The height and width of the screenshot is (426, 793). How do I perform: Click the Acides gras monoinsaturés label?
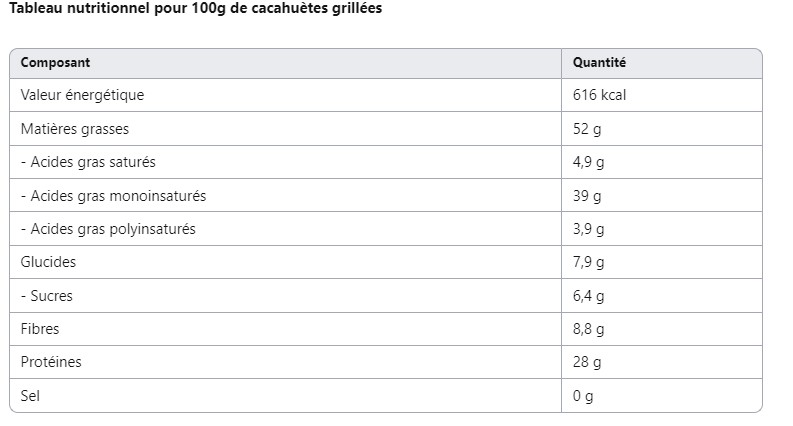click(113, 196)
